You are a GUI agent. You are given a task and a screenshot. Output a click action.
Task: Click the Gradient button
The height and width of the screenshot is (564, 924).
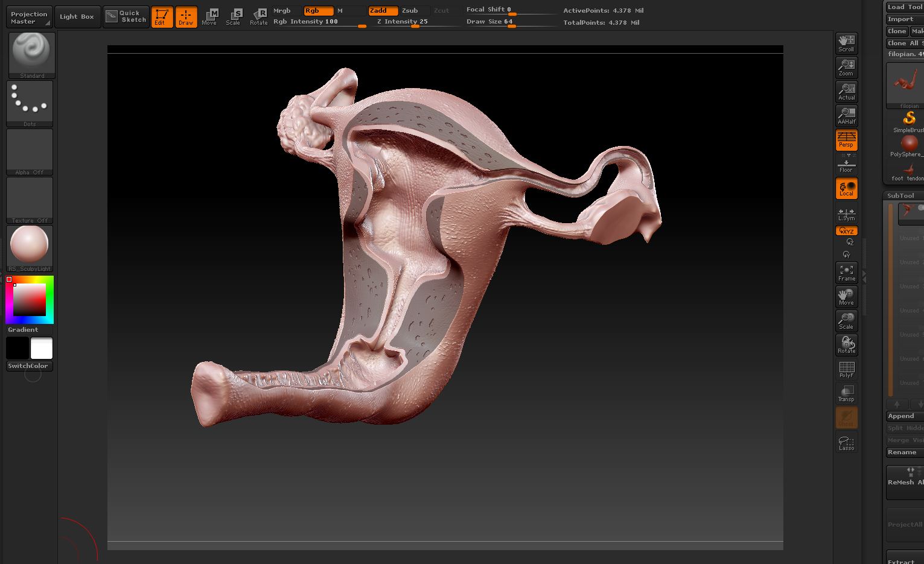30,330
